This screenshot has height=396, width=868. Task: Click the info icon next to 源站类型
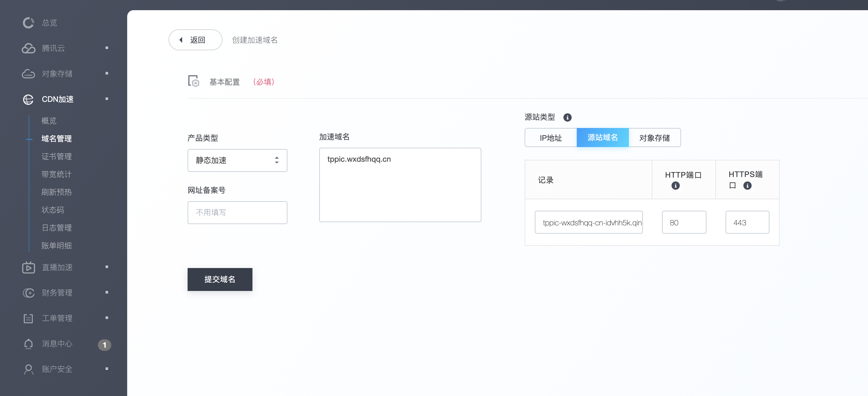click(568, 117)
